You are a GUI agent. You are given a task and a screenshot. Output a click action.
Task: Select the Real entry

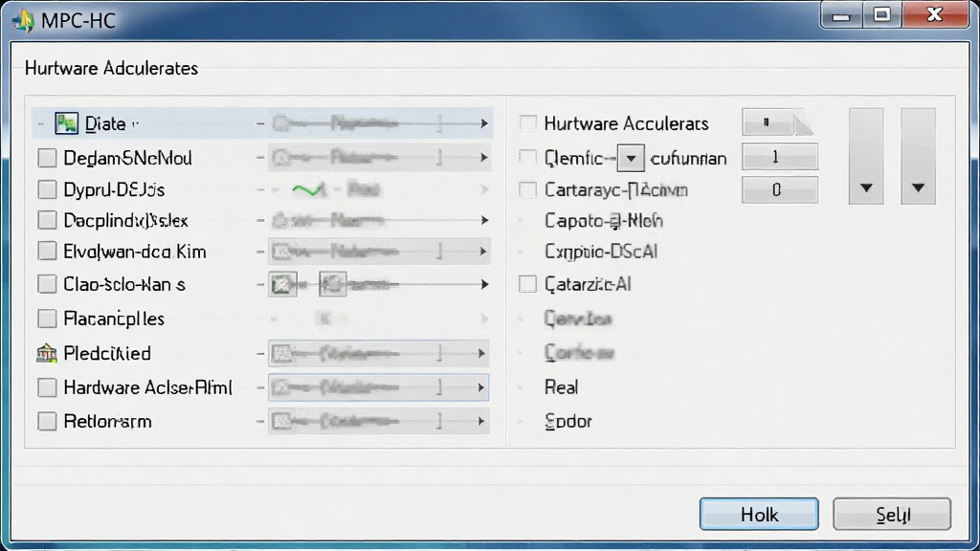click(x=561, y=387)
